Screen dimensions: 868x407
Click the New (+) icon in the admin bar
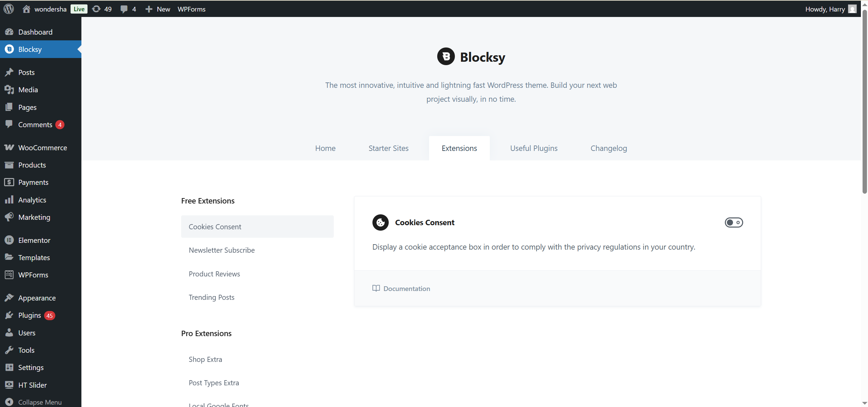(x=149, y=9)
